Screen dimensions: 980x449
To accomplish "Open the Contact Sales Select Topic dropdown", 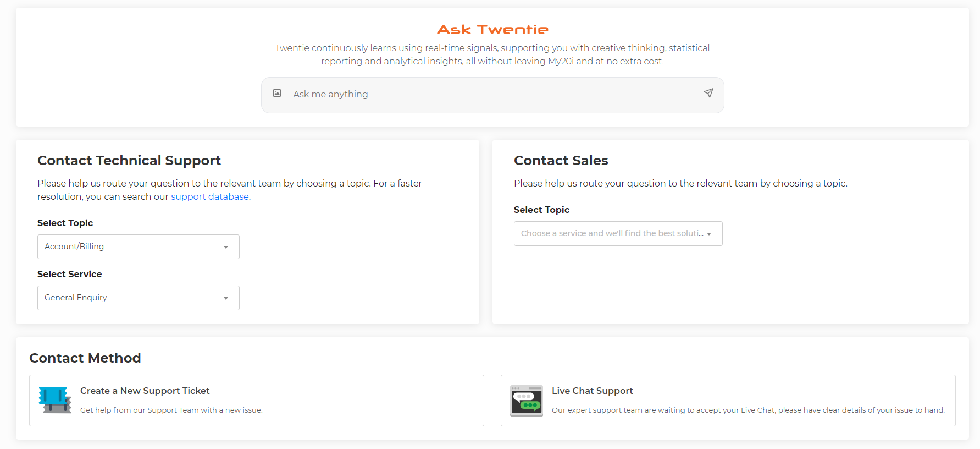I will click(x=618, y=233).
